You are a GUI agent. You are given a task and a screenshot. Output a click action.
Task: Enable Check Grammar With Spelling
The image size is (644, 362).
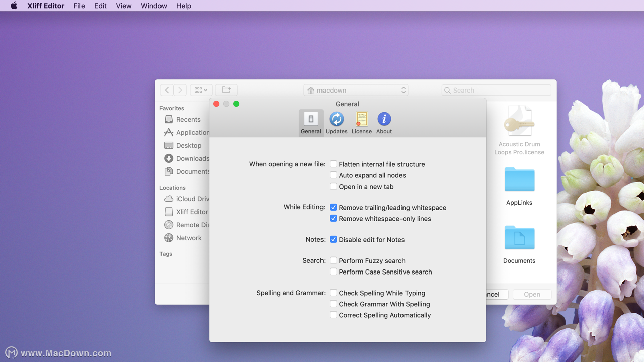pyautogui.click(x=333, y=304)
